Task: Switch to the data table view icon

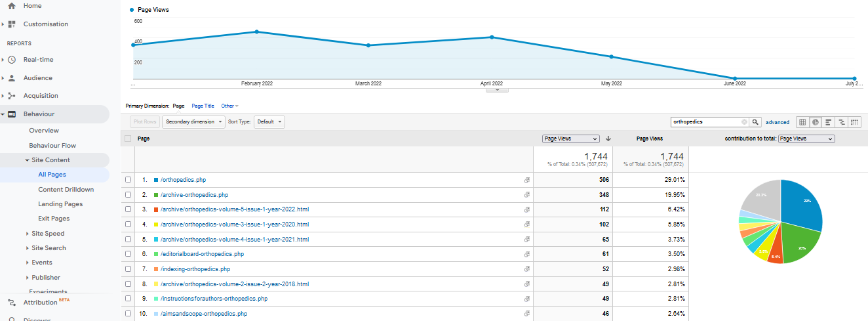Action: coord(802,122)
